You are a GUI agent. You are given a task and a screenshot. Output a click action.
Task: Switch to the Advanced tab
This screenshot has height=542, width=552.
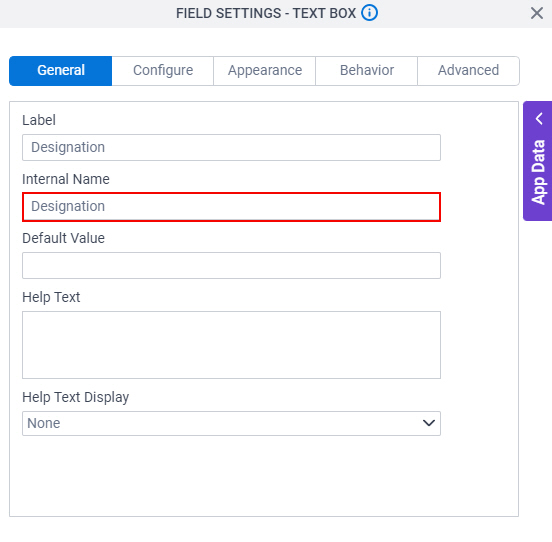pyautogui.click(x=468, y=71)
